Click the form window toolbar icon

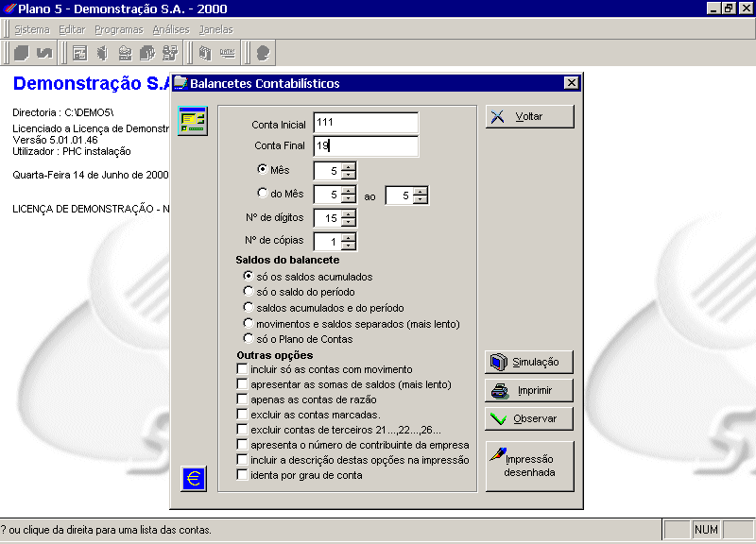[79, 53]
